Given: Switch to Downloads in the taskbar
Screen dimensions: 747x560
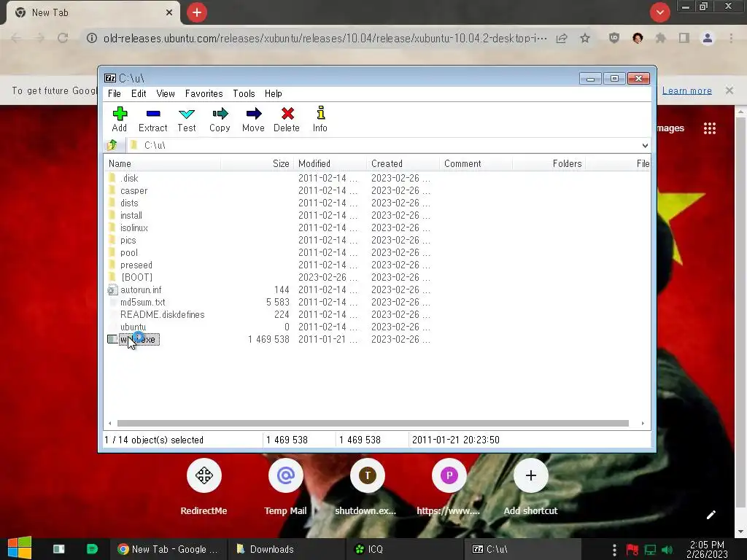Looking at the screenshot, I should click(286, 549).
